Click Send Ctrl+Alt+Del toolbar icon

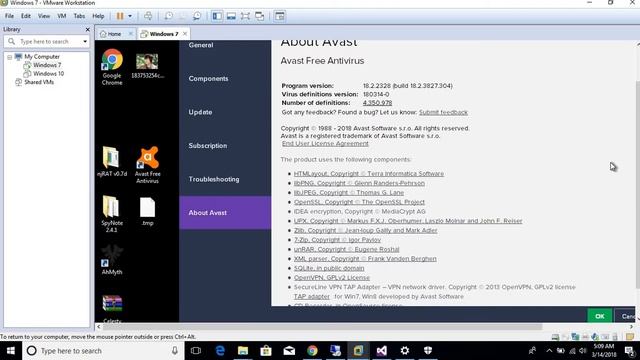pos(148,16)
